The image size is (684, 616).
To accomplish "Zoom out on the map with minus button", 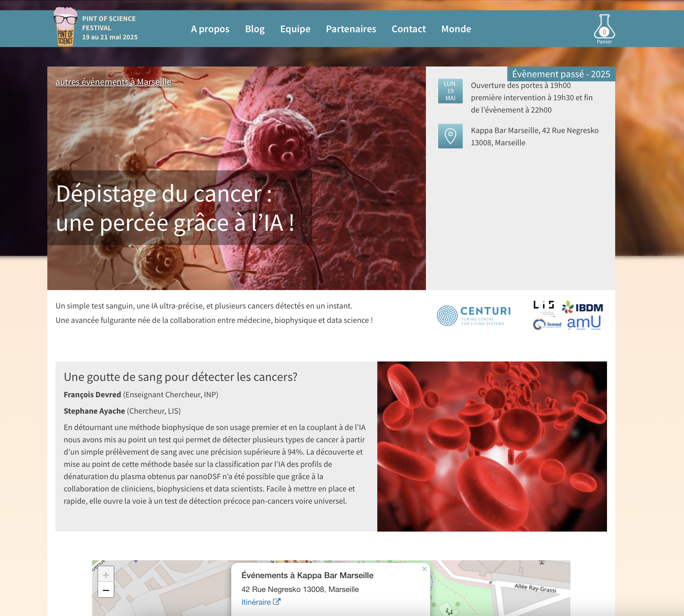I will [x=106, y=590].
